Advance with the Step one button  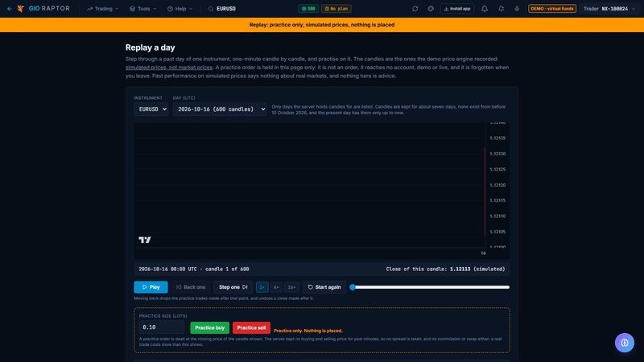tap(233, 287)
